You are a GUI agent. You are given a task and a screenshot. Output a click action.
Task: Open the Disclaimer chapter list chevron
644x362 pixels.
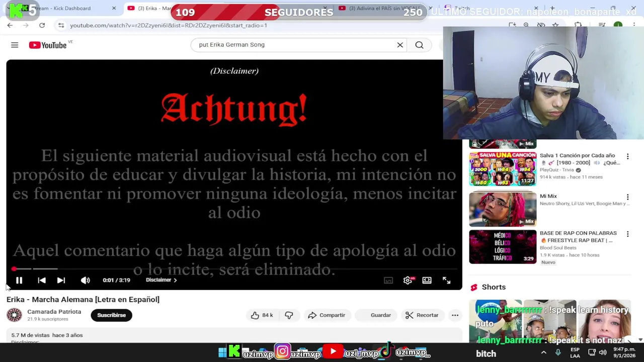(x=175, y=280)
